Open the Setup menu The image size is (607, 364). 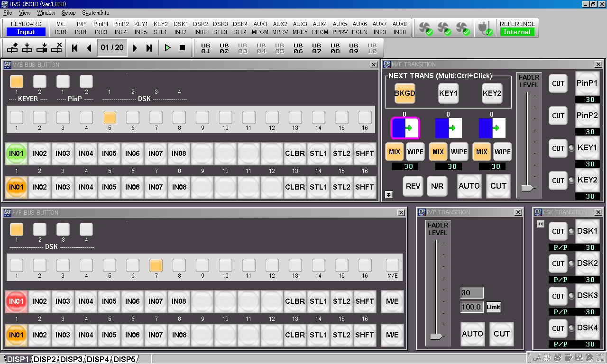[68, 13]
